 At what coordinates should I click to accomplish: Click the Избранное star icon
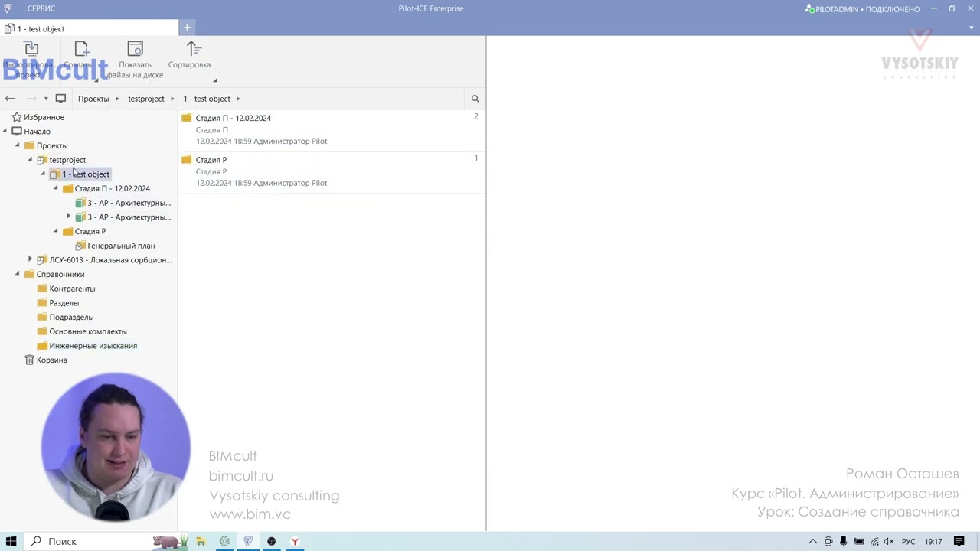(x=17, y=117)
